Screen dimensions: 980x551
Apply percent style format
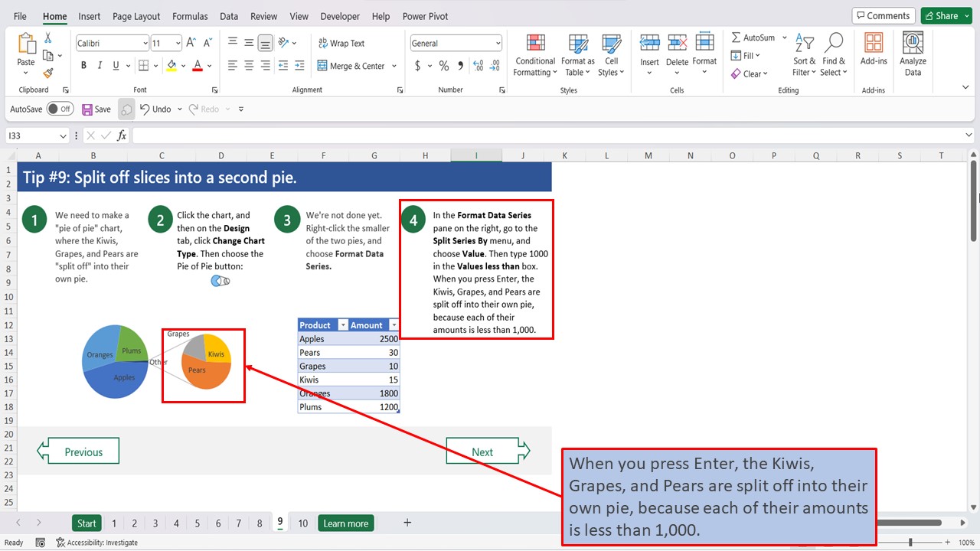pos(444,66)
